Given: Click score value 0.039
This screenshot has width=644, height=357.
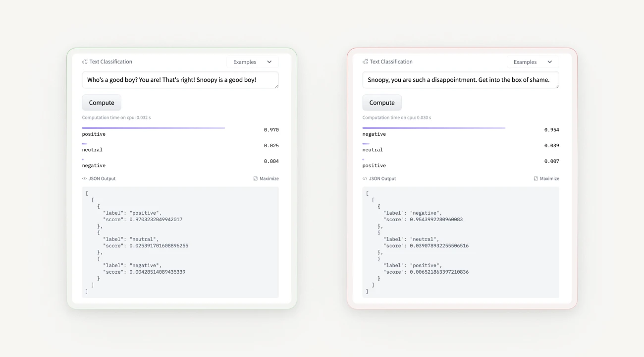Looking at the screenshot, I should (x=551, y=146).
